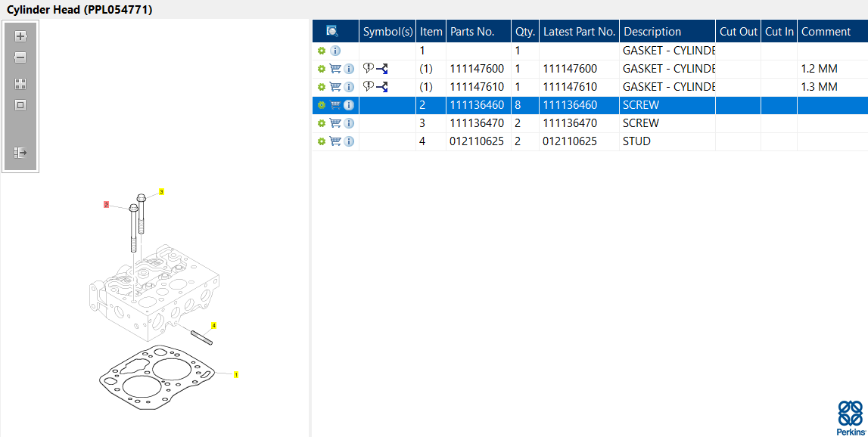The width and height of the screenshot is (868, 437).
Task: Select the GASKET - CYLINDE row item 1
Action: click(x=590, y=51)
